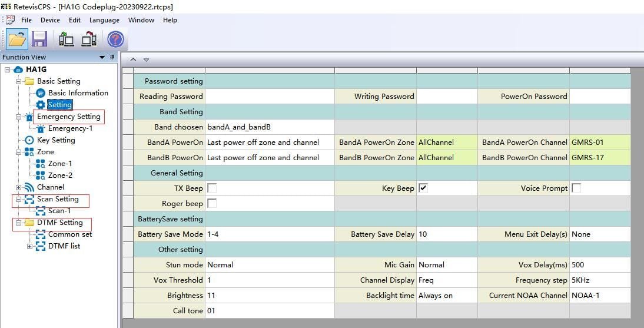644x328 pixels.
Task: Click Backlight time Always on value
Action: pos(447,296)
